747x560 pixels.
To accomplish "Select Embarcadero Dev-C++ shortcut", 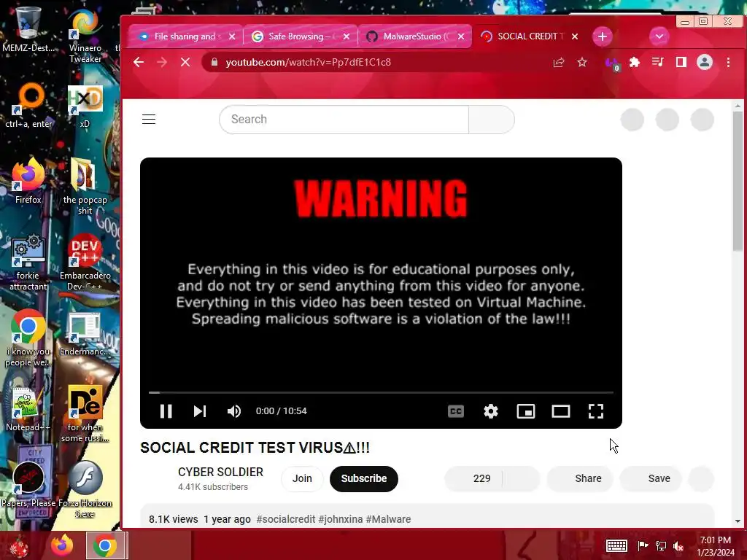I will (85, 262).
